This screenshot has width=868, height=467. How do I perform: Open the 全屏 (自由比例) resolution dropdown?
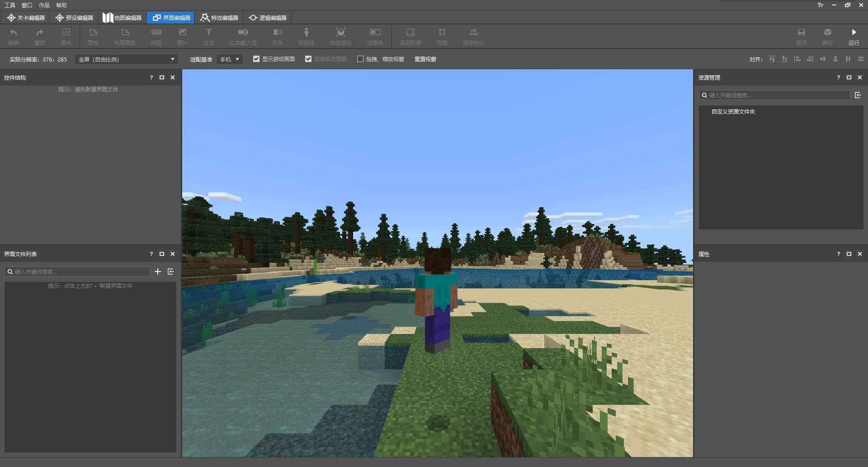click(126, 60)
